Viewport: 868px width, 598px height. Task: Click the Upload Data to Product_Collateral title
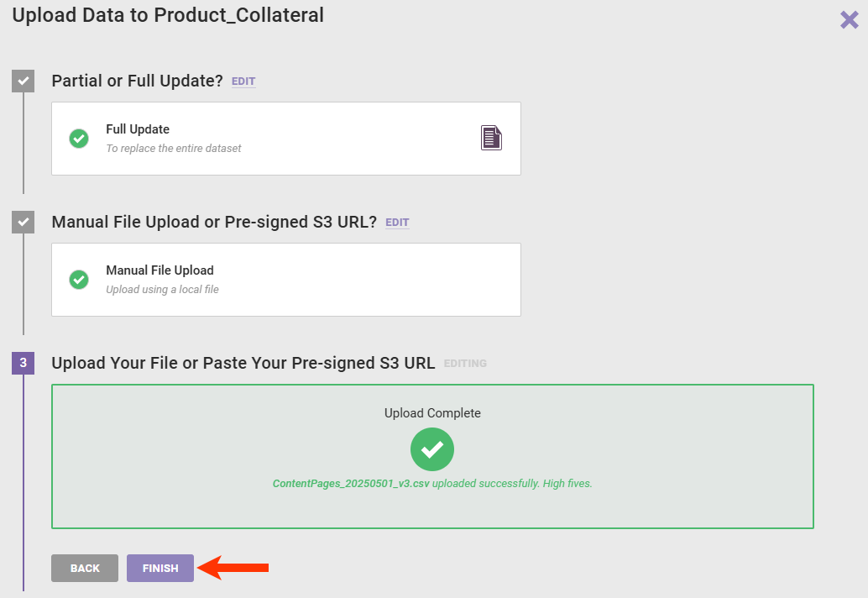coord(168,15)
